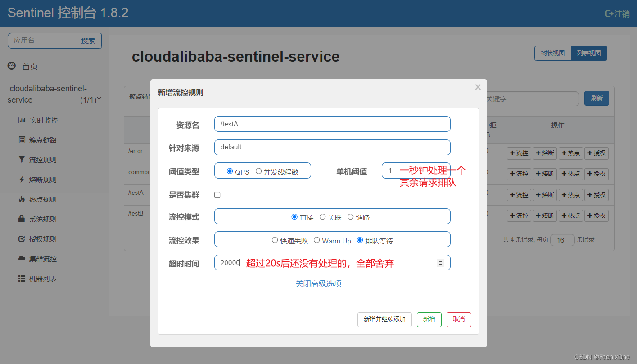Enable the 是否集群 checkbox
Viewport: 637px width, 364px height.
tap(217, 195)
